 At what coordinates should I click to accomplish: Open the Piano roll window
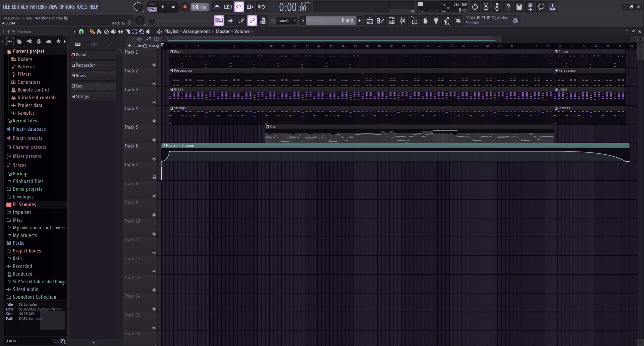click(x=380, y=21)
